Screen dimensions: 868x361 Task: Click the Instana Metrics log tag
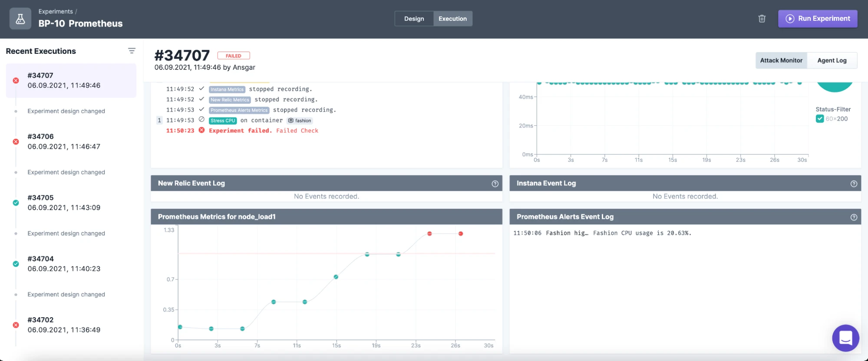[x=227, y=89]
